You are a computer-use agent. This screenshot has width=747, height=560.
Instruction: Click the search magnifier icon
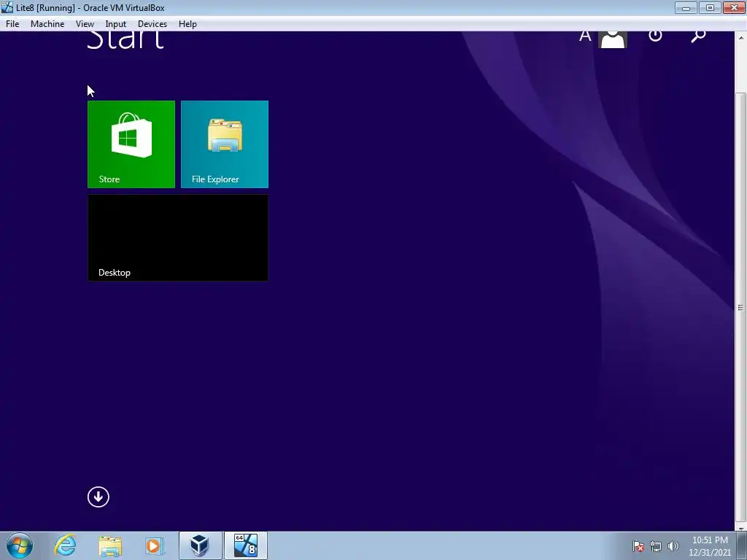(x=698, y=37)
